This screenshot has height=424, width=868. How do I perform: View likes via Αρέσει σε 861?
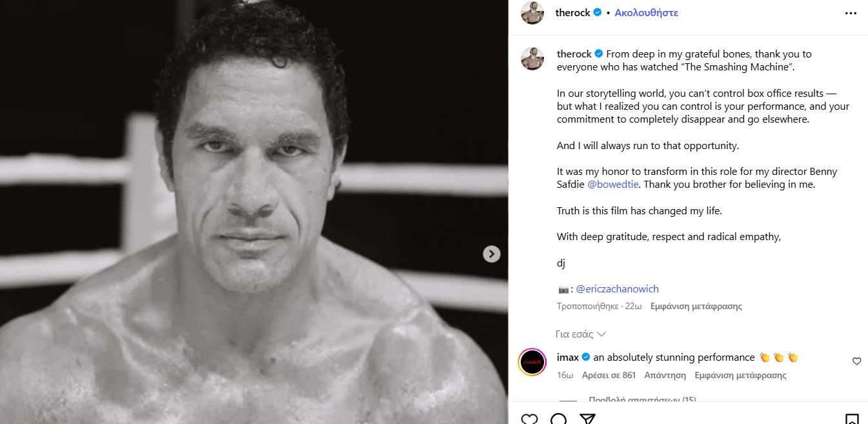click(x=609, y=375)
